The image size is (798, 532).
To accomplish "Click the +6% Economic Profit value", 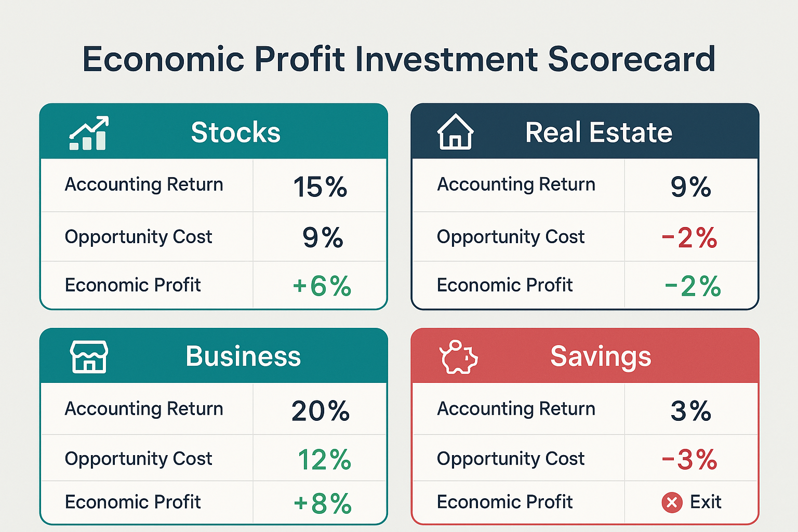I will point(322,286).
